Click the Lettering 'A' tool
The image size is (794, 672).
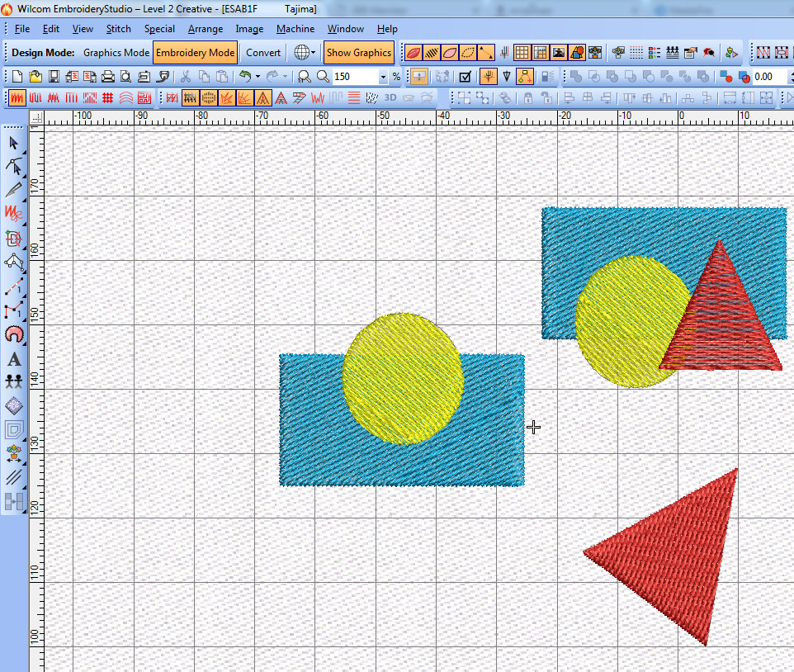tap(14, 359)
